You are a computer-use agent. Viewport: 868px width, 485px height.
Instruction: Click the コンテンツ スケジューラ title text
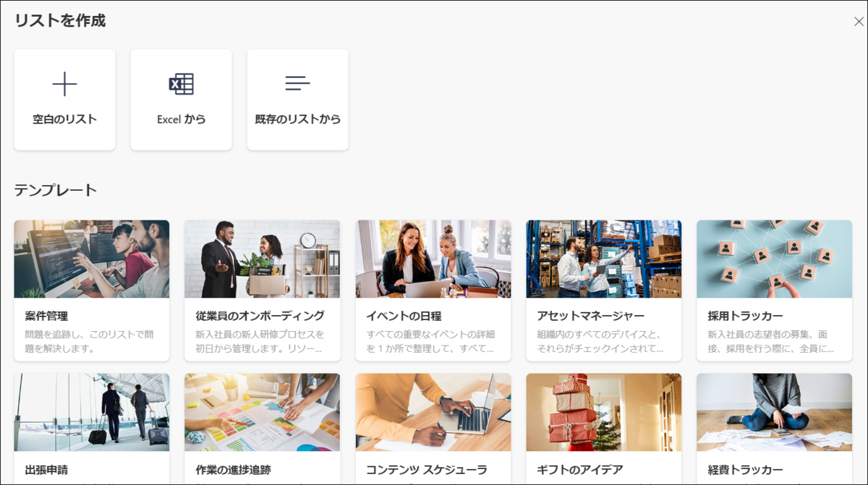(426, 470)
